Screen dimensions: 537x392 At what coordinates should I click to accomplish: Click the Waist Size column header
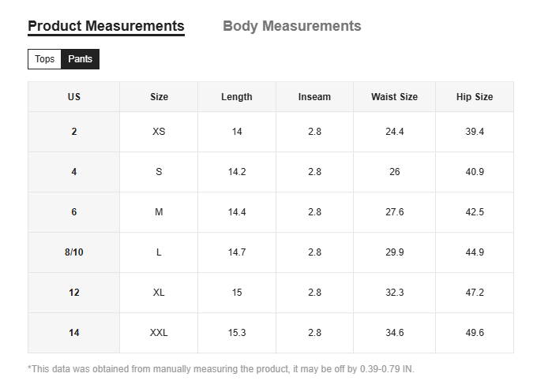[394, 97]
